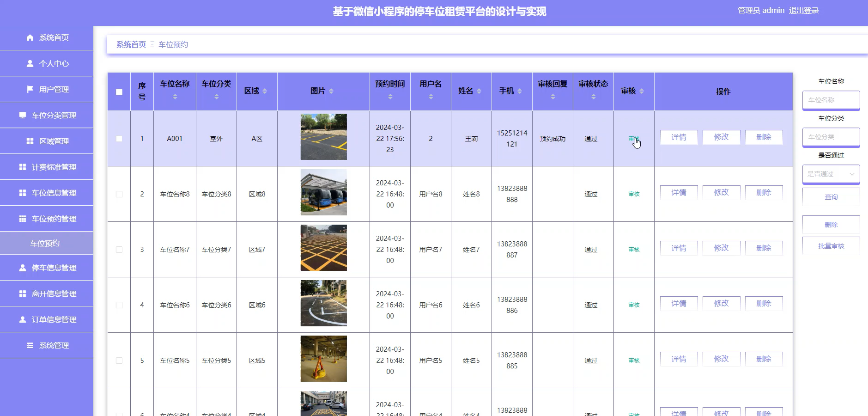Screen dimensions: 868x416
Task: Open 系统首页 in the sidebar
Action: (47, 37)
